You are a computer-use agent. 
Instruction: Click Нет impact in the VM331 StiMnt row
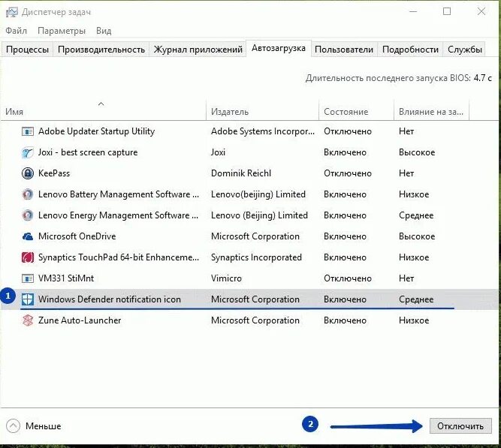coord(406,278)
